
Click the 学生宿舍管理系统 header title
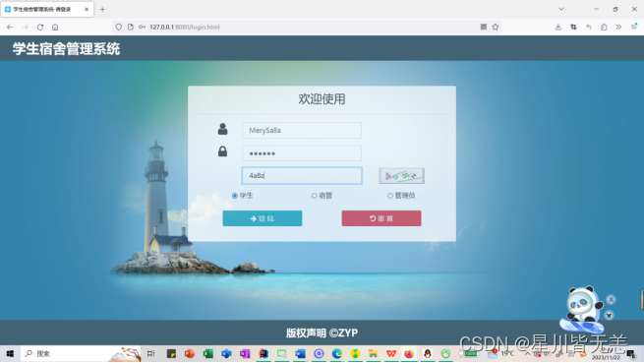tap(66, 49)
